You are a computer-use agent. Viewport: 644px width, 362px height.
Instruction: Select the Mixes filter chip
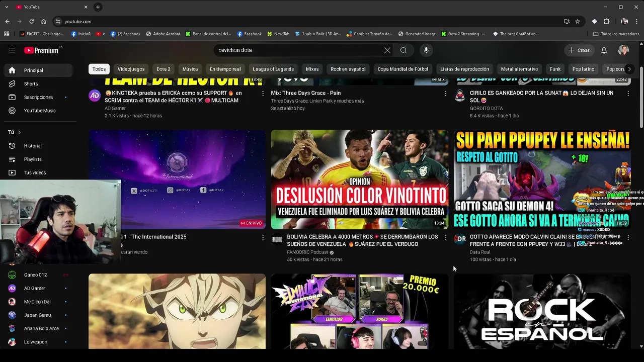(312, 69)
